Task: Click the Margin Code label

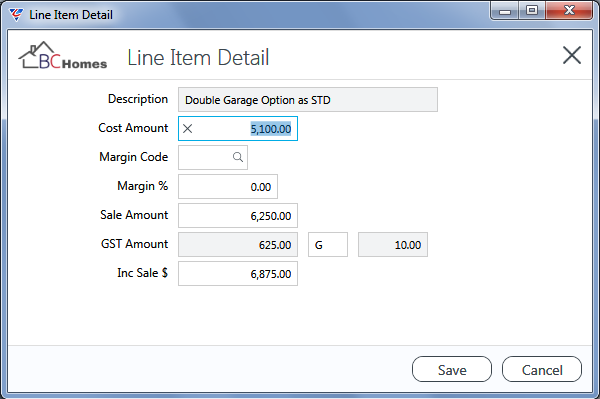Action: coord(134,157)
